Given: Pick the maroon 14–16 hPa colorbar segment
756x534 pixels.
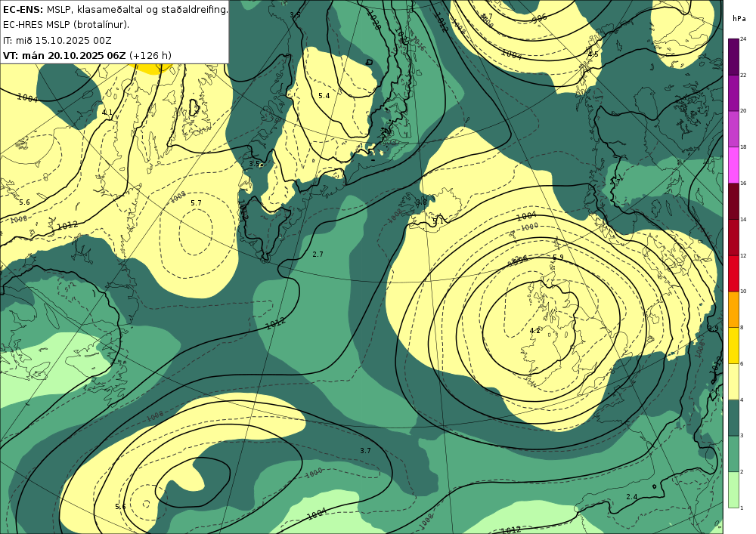Looking at the screenshot, I should [733, 201].
